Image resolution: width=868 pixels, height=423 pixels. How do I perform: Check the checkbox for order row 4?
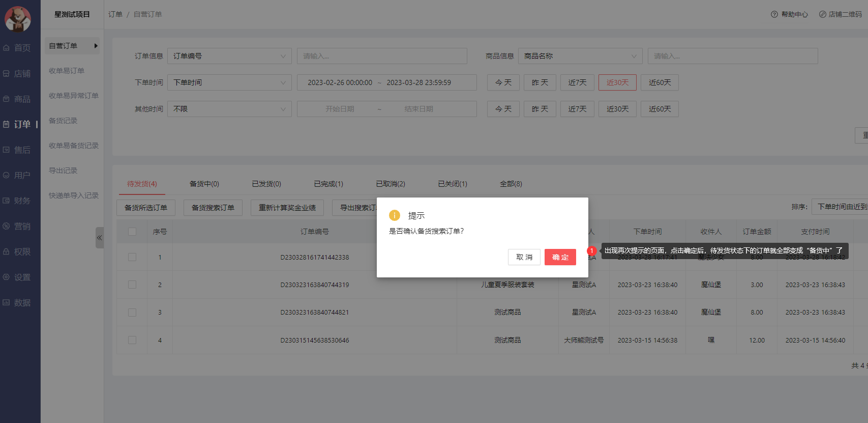(132, 340)
